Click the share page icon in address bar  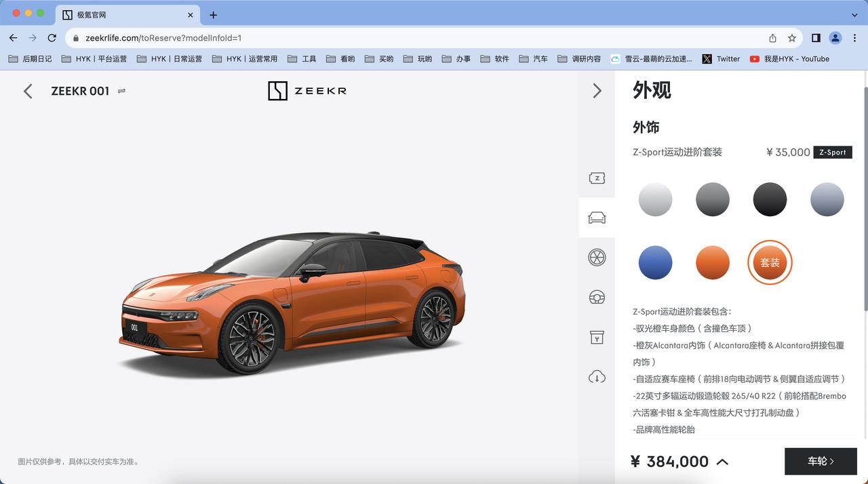772,38
